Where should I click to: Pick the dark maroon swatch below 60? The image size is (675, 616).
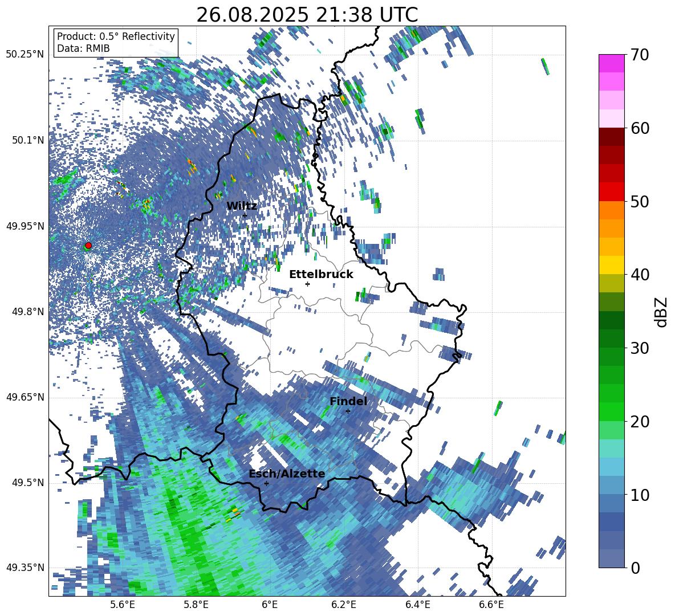612,137
